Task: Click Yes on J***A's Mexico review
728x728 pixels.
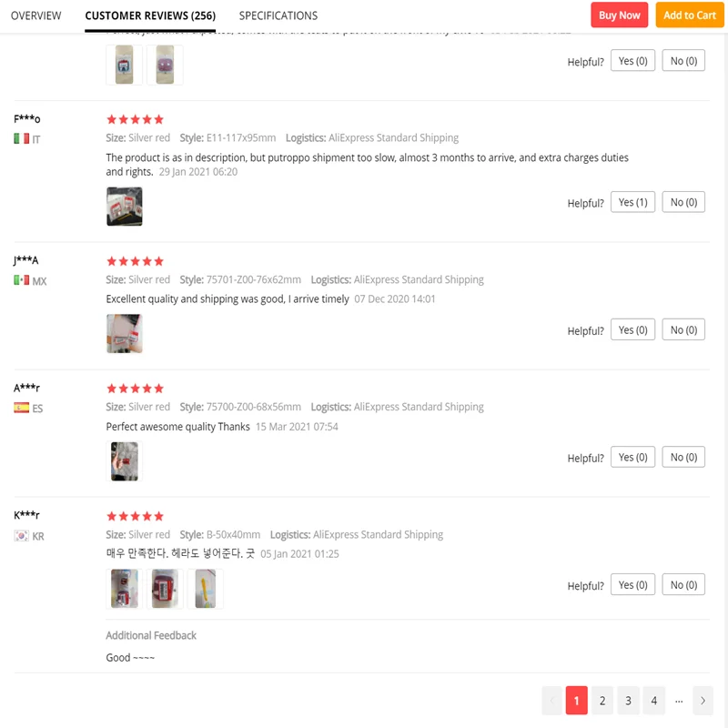Action: pos(632,329)
